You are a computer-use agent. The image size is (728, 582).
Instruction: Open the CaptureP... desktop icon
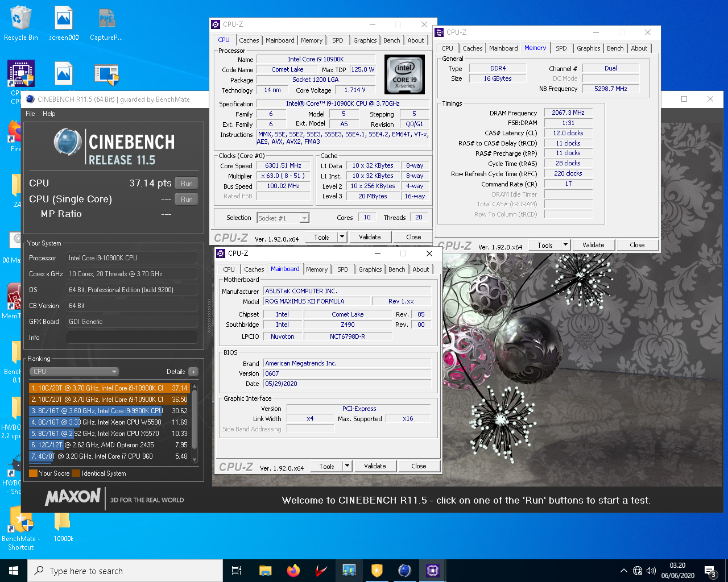[106, 23]
